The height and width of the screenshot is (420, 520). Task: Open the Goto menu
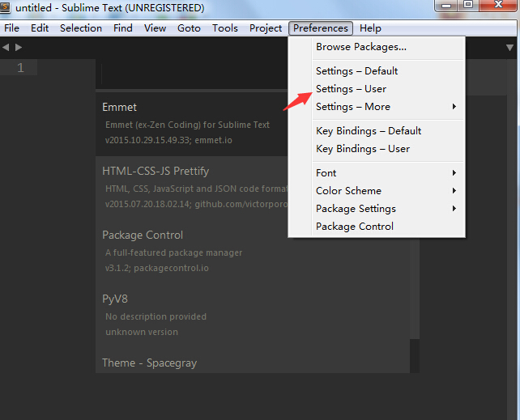pos(189,28)
